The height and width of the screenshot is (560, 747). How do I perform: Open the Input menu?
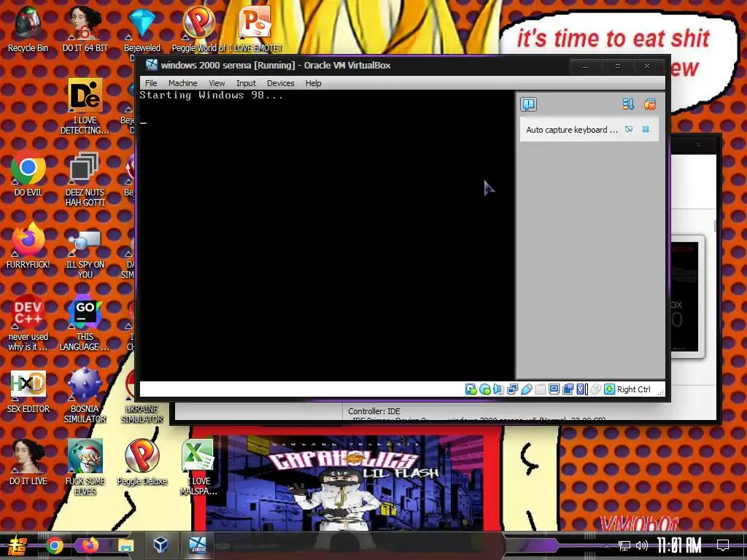tap(246, 83)
